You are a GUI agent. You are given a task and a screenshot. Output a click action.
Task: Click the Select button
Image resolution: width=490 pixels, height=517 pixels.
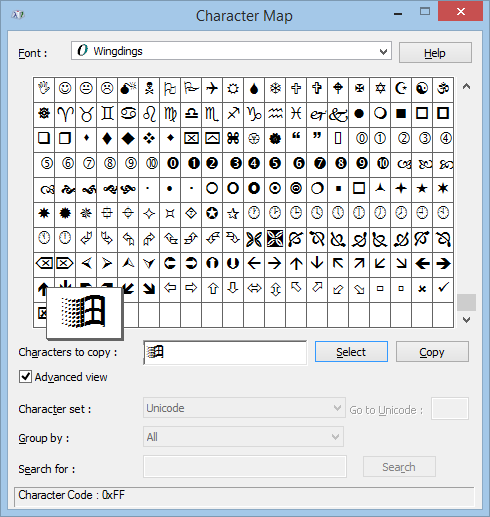coord(351,351)
